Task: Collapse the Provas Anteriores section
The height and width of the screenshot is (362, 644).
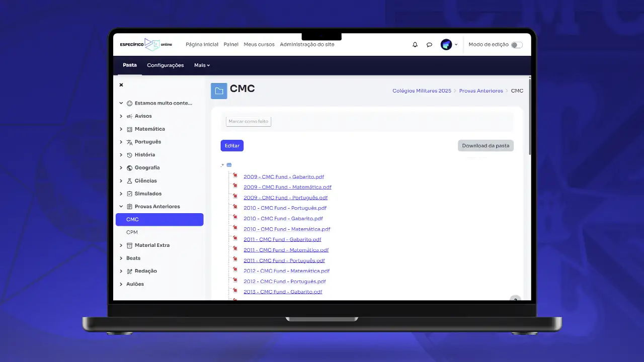Action: (x=121, y=207)
